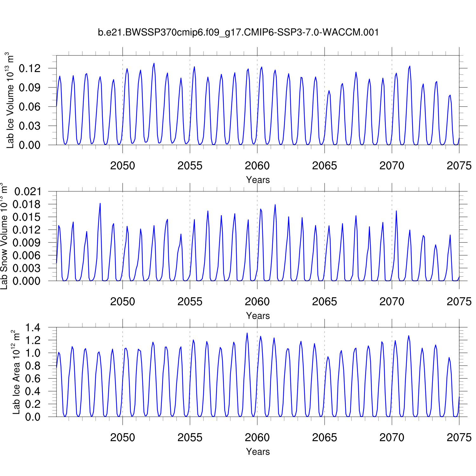Image resolution: width=476 pixels, height=476 pixels.
Task: Click the 0.12 value on the ice volume axis
Action: 30,68
